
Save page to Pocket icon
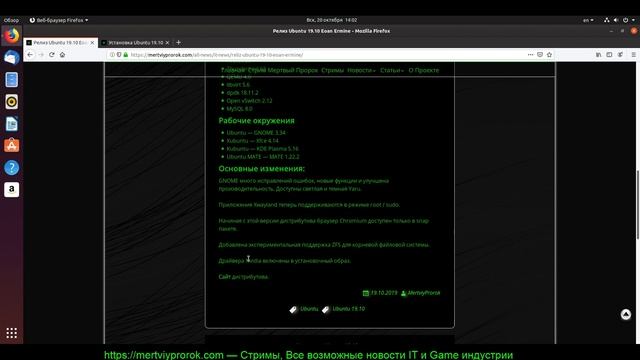(540, 55)
